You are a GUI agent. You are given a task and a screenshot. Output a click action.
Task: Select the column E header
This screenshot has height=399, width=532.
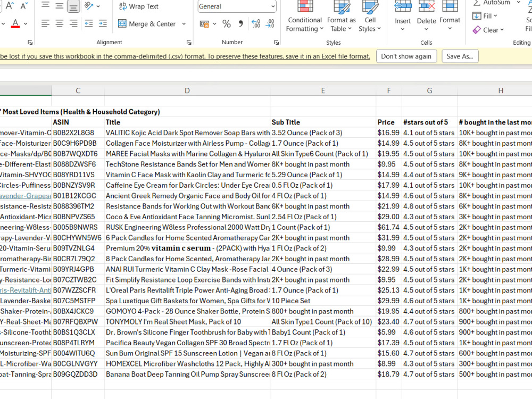point(323,90)
